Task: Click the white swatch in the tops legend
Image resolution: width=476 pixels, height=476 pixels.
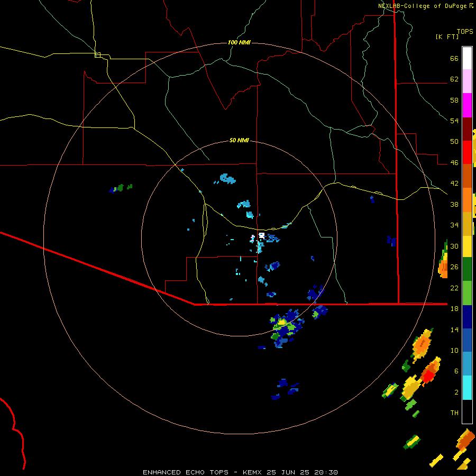Action: point(467,58)
